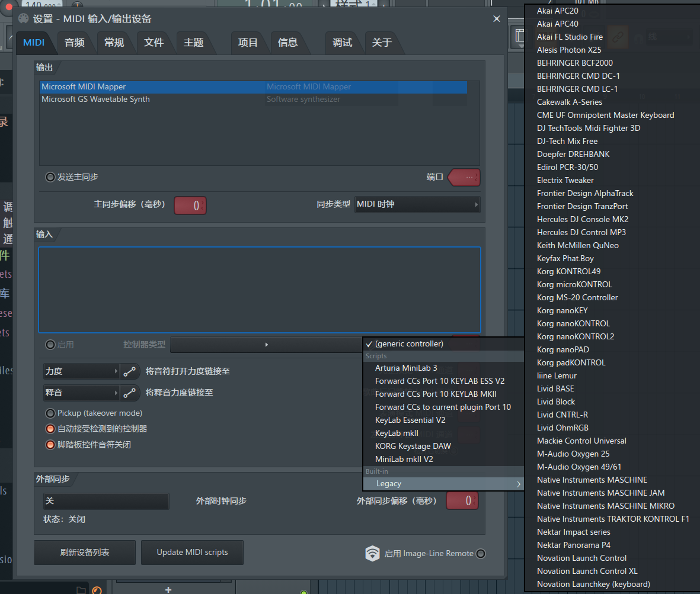
Task: Select KORG Keystage DAW script
Action: click(444, 447)
